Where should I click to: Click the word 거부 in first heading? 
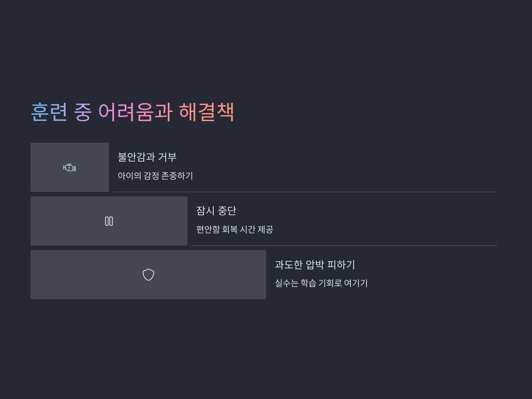[167, 157]
